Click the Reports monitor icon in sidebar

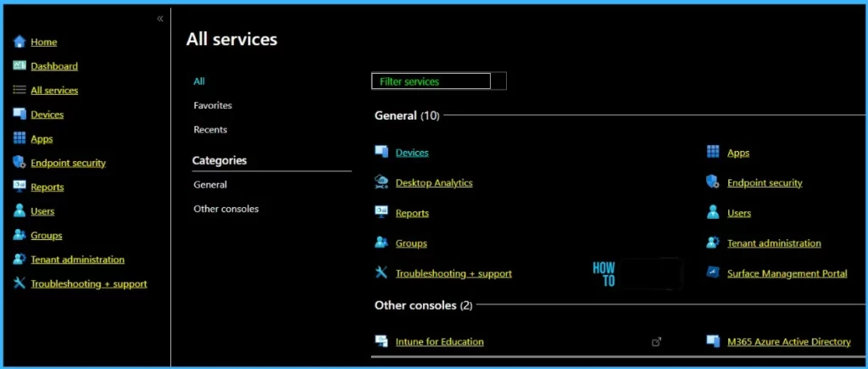[19, 187]
